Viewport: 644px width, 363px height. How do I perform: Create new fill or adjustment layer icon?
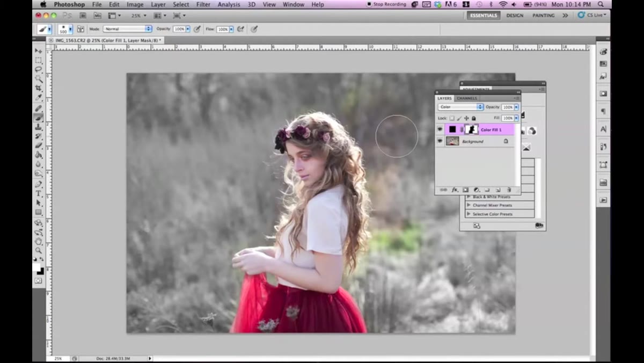pos(476,190)
